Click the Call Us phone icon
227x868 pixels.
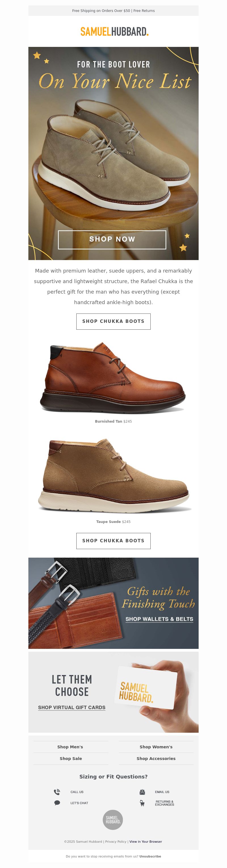tap(57, 792)
